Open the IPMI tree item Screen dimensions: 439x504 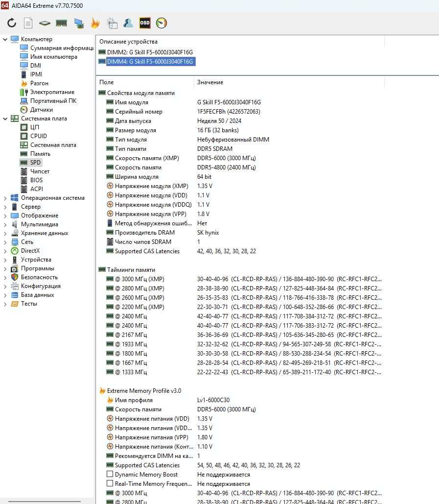[36, 74]
